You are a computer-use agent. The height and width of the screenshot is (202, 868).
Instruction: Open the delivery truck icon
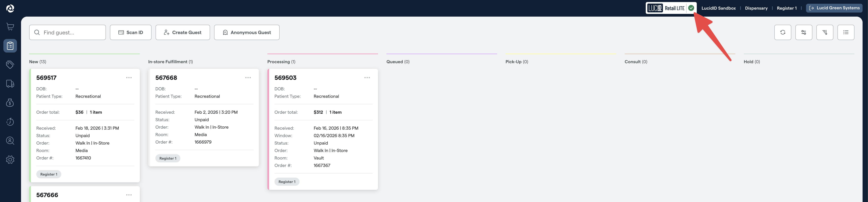10,83
